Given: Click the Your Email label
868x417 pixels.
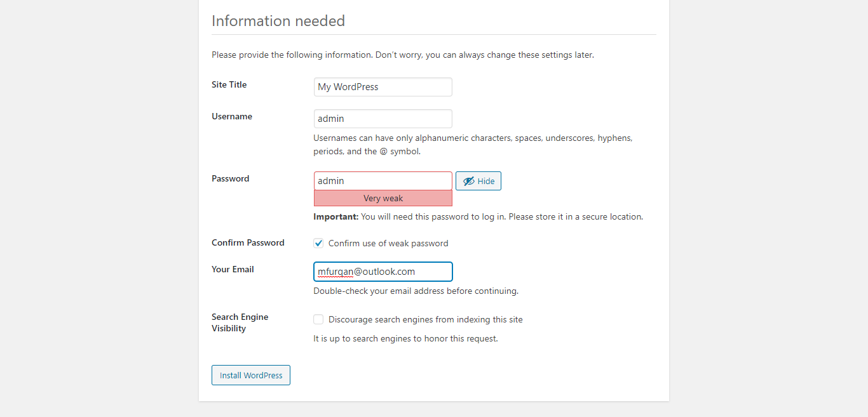Looking at the screenshot, I should click(233, 269).
